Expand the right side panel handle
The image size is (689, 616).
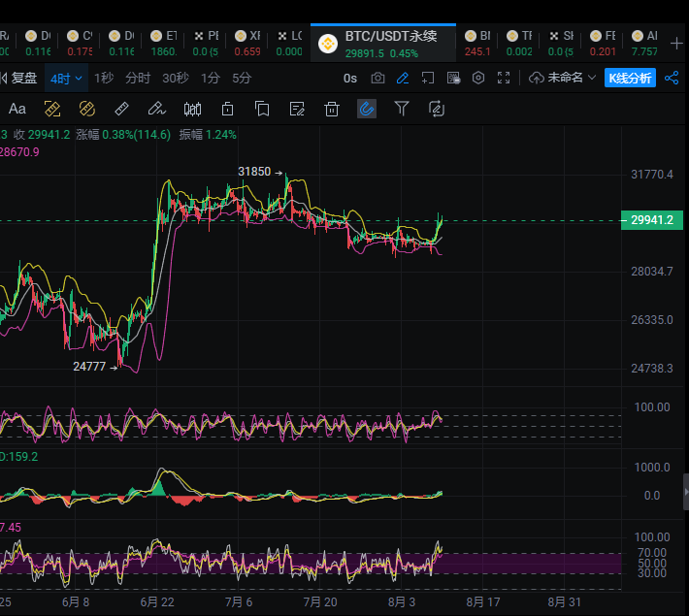[x=686, y=492]
